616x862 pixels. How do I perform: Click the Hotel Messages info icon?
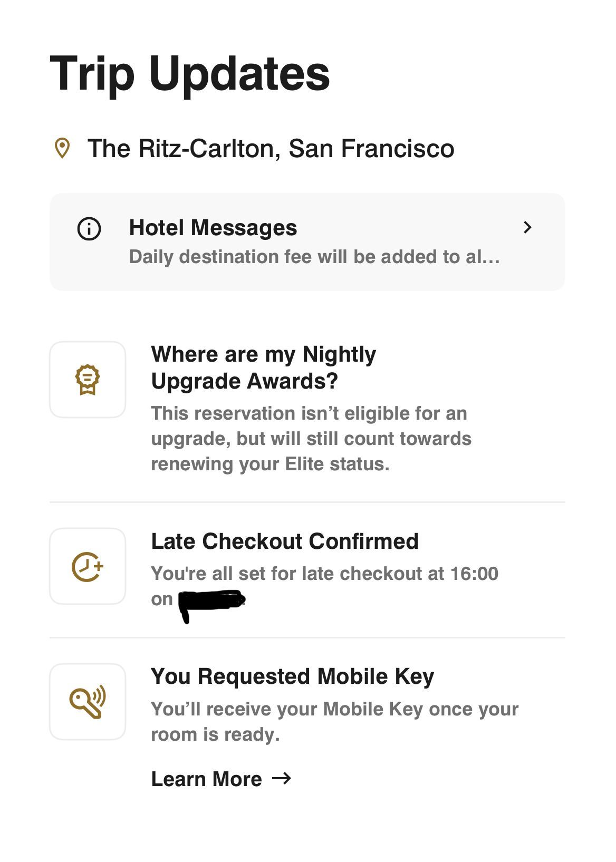click(x=89, y=229)
